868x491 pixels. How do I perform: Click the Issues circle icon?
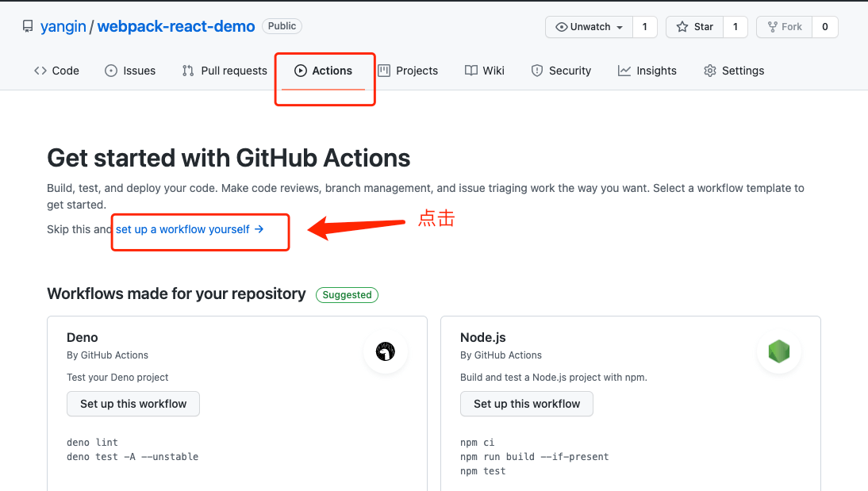point(111,71)
